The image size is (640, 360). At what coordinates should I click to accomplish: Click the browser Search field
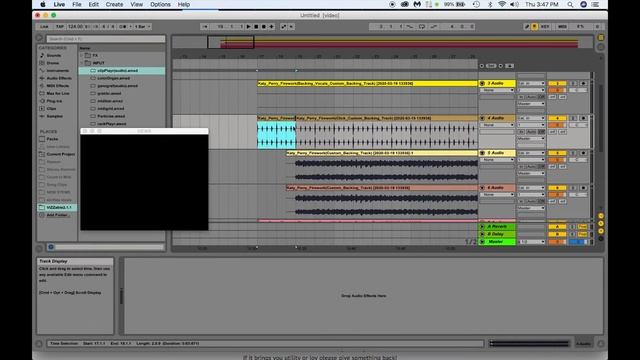(x=106, y=39)
